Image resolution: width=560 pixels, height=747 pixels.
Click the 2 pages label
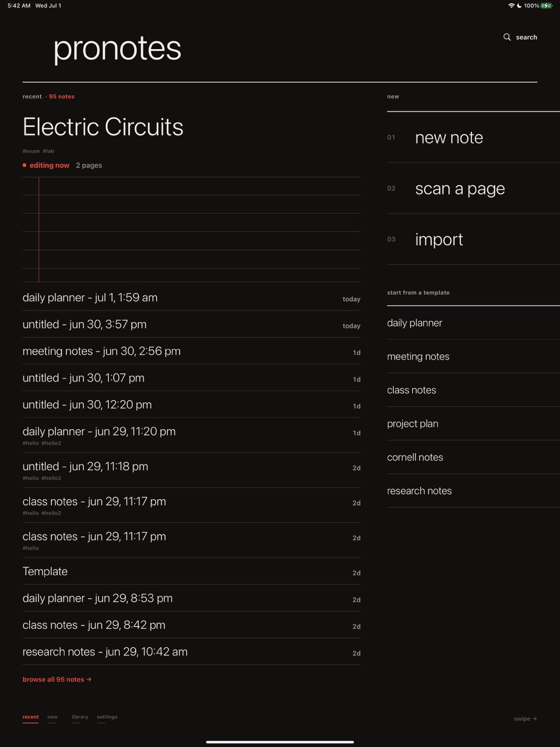[89, 165]
